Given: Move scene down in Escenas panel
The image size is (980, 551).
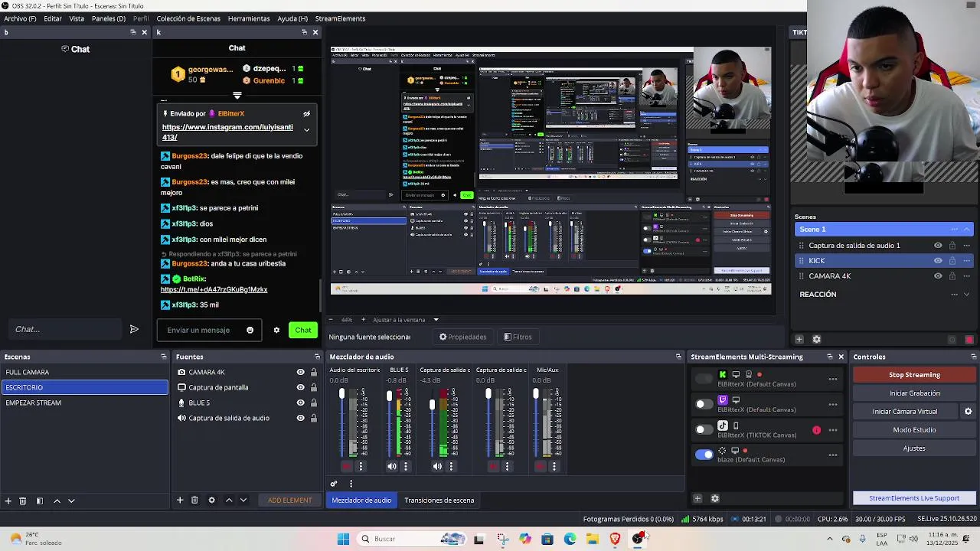Looking at the screenshot, I should point(71,500).
